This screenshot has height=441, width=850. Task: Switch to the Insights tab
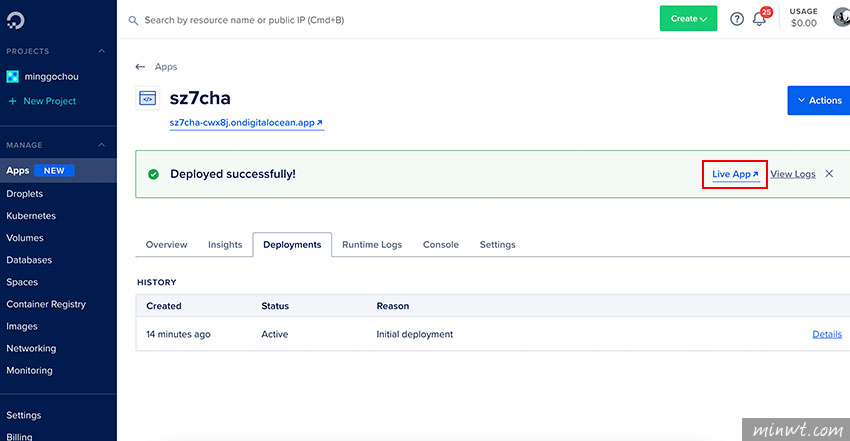pyautogui.click(x=225, y=245)
